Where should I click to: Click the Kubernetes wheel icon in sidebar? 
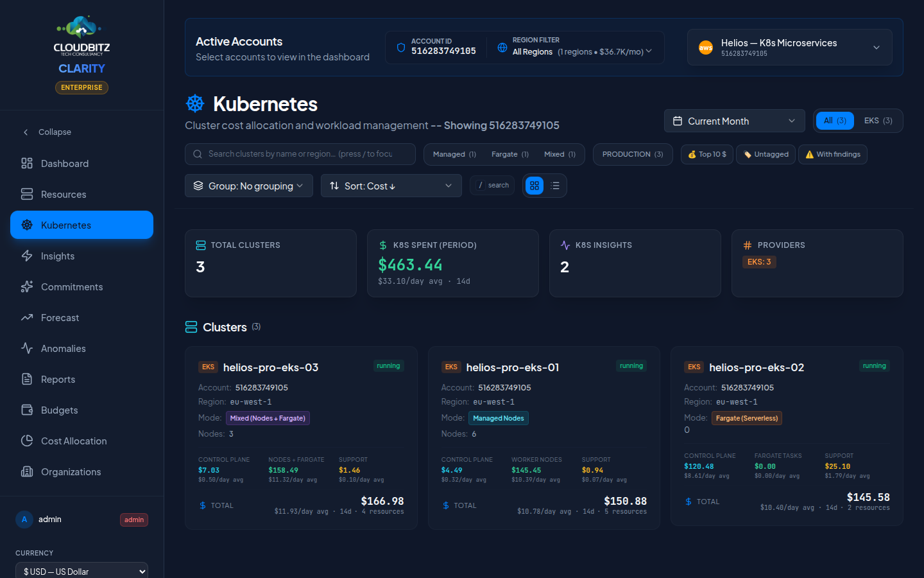[27, 225]
